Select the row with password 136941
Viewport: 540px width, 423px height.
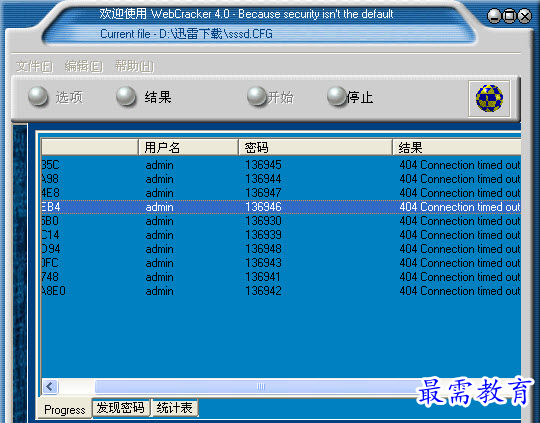[x=281, y=277]
